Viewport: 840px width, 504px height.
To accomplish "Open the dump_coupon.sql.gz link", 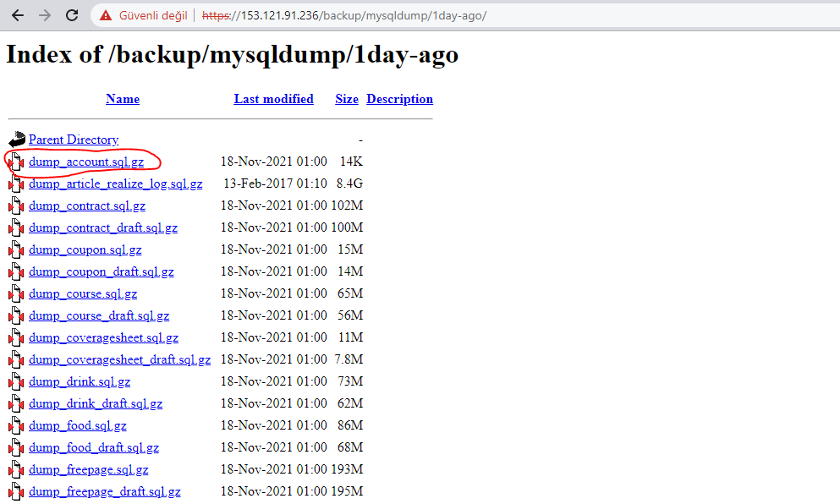I will coord(85,249).
